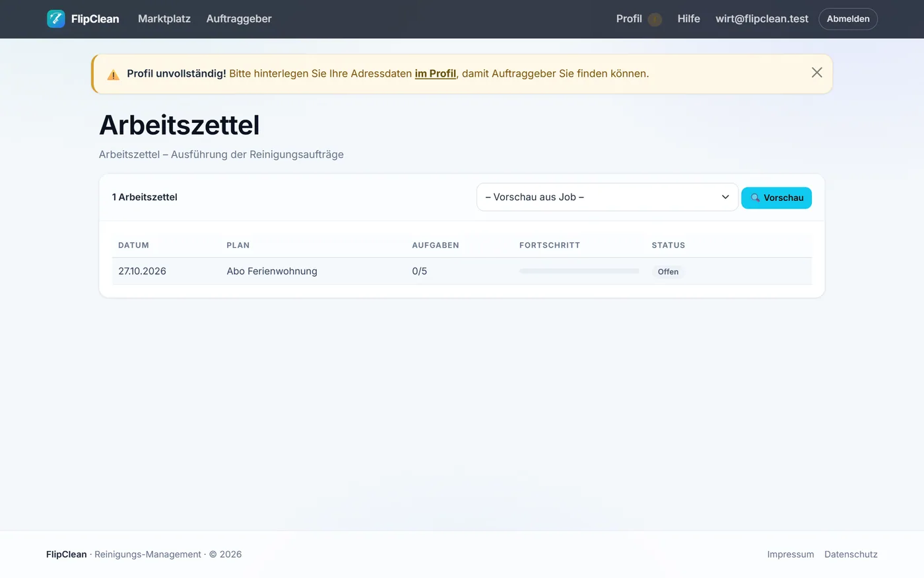Follow the "im Profil" link in the alert

436,73
